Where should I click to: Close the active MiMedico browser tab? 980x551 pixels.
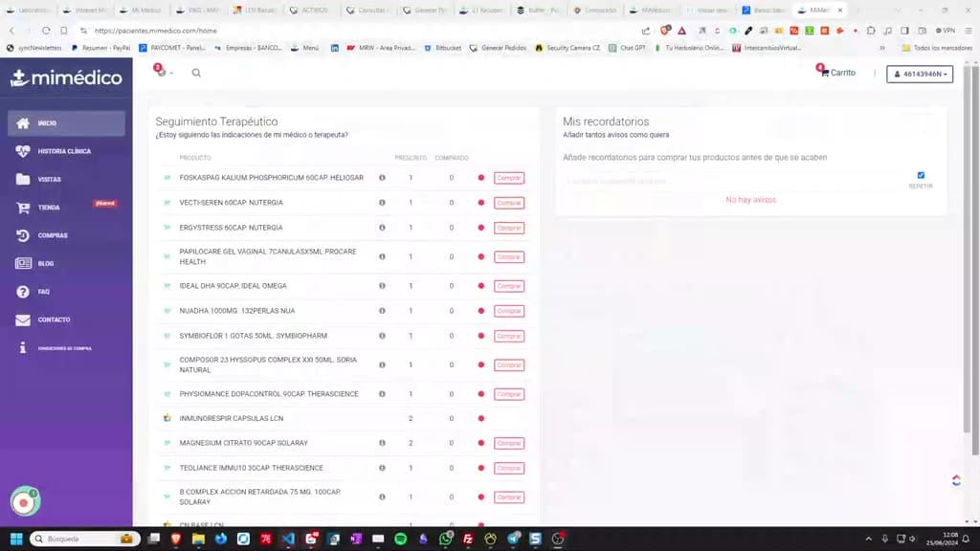[x=840, y=10]
